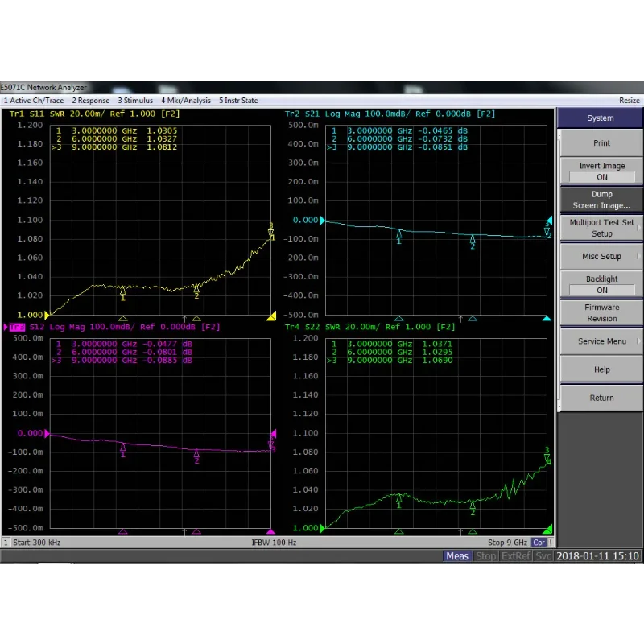Click the Cor correction status indicator
Screen dimensions: 644x644
coord(539,555)
